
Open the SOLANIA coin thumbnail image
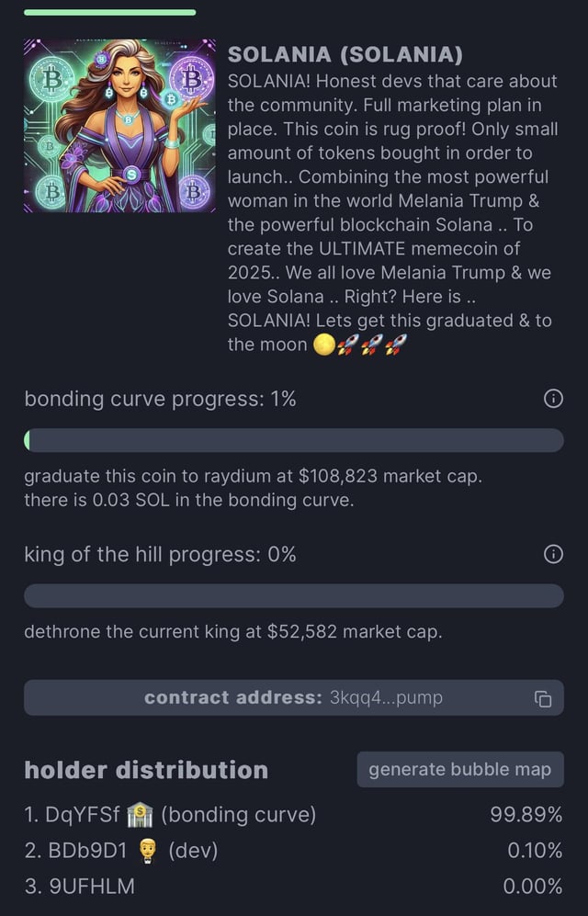[x=120, y=126]
